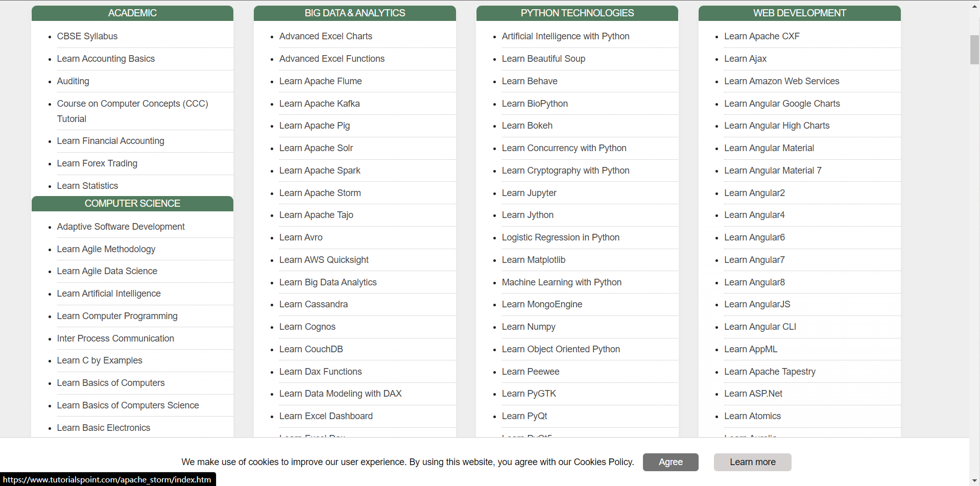The width and height of the screenshot is (980, 486).
Task: Open Learn Ajax link
Action: click(x=745, y=59)
